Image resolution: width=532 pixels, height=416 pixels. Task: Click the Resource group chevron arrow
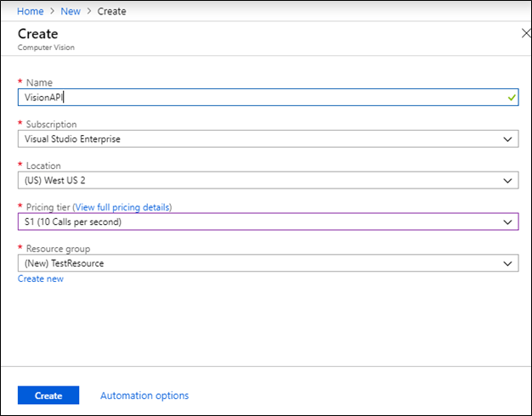click(508, 263)
